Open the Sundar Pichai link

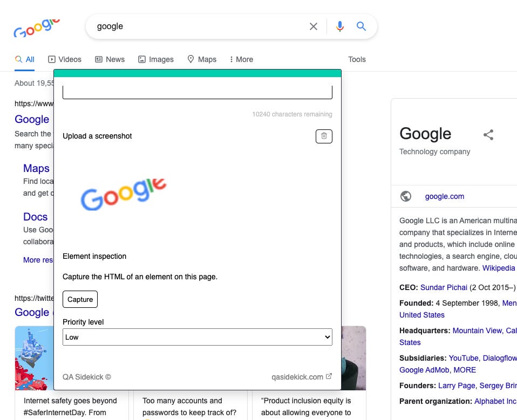click(444, 287)
